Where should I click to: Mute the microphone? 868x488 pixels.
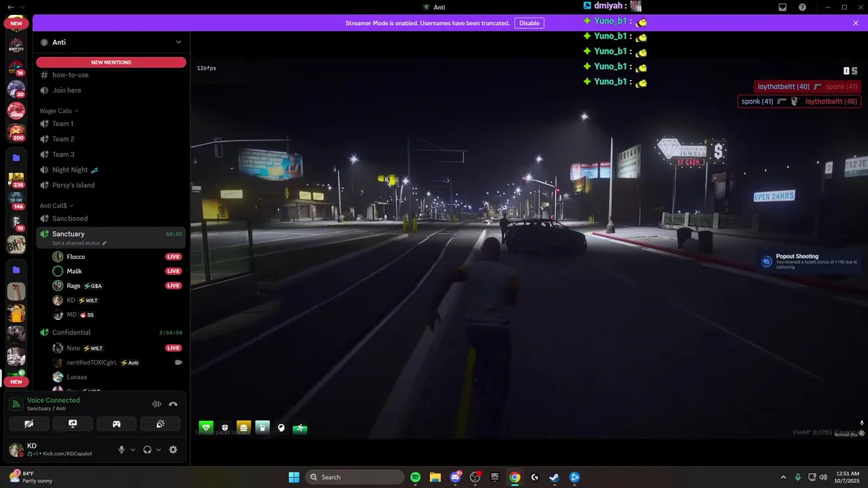click(122, 449)
